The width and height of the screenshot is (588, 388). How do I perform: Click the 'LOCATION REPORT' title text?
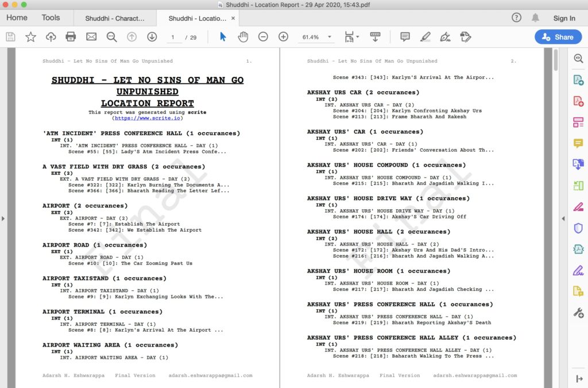148,103
